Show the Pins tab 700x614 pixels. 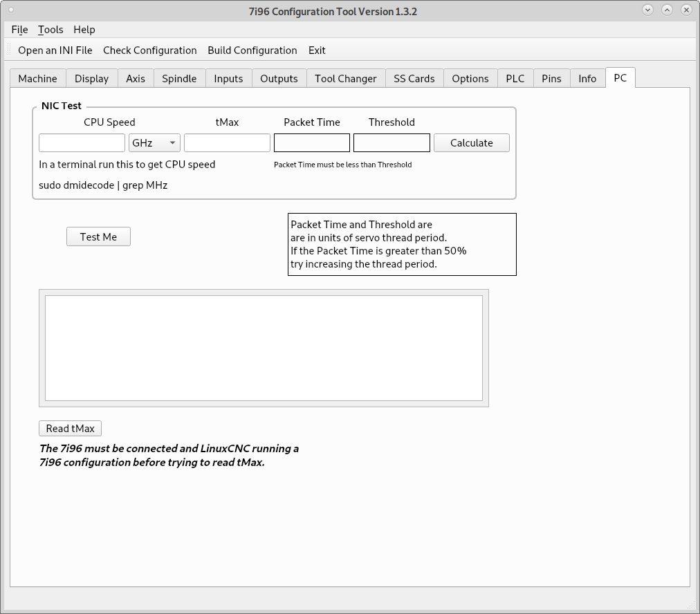click(x=551, y=79)
